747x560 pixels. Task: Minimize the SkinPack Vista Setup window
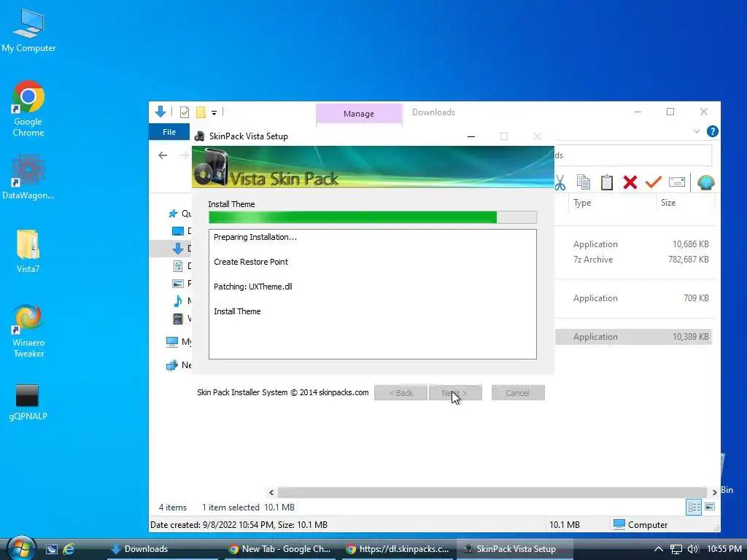[471, 136]
